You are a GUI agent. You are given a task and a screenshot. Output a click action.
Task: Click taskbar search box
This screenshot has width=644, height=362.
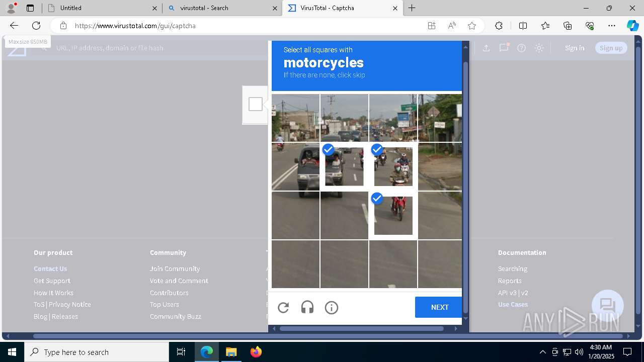click(97, 352)
